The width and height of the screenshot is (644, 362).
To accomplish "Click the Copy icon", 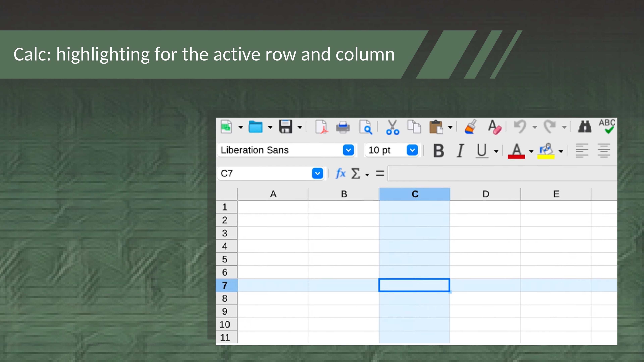I will point(414,127).
